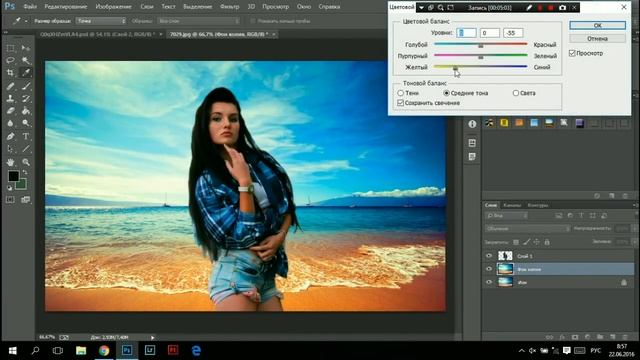Screen dimensions: 640x360
Task: Select the Zoom tool in toolbox
Action: click(26, 162)
